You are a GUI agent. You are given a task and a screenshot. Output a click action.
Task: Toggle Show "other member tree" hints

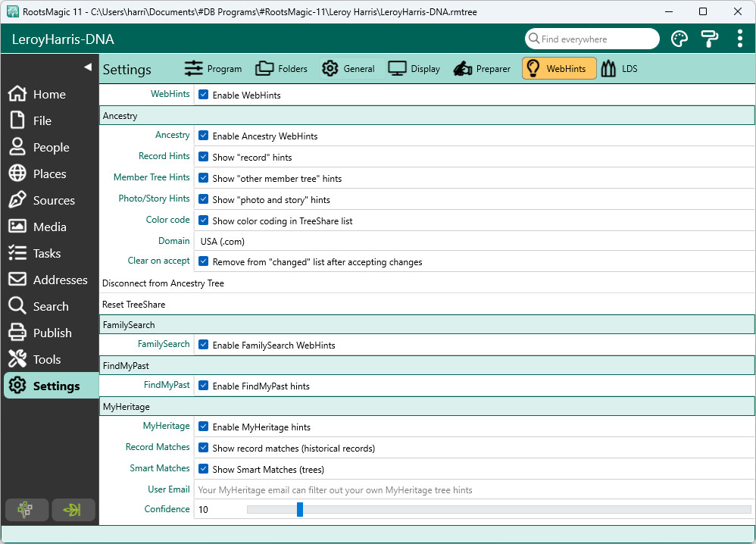click(204, 179)
